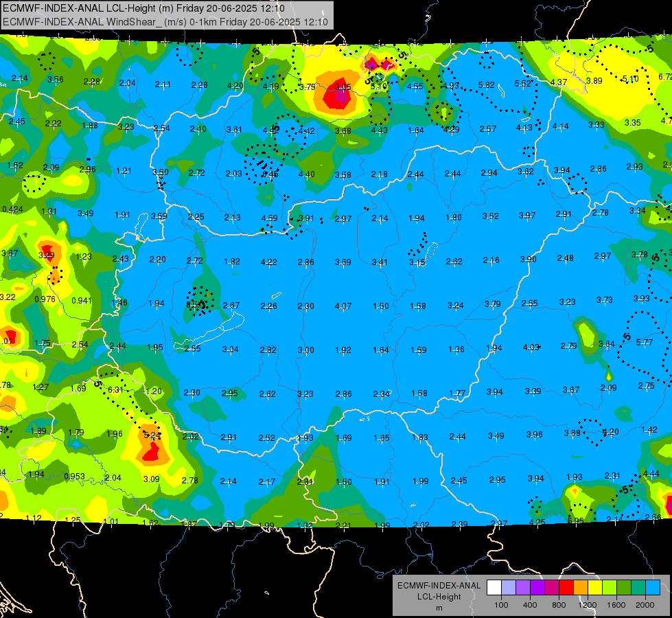This screenshot has height=618, width=672.
Task: Click the wind shear value 3.05
Action: [343, 87]
